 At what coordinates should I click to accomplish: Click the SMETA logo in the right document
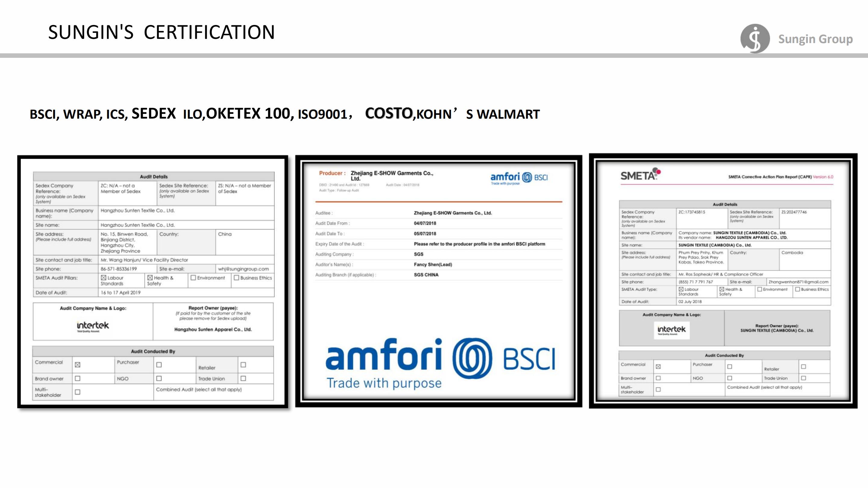(x=640, y=174)
